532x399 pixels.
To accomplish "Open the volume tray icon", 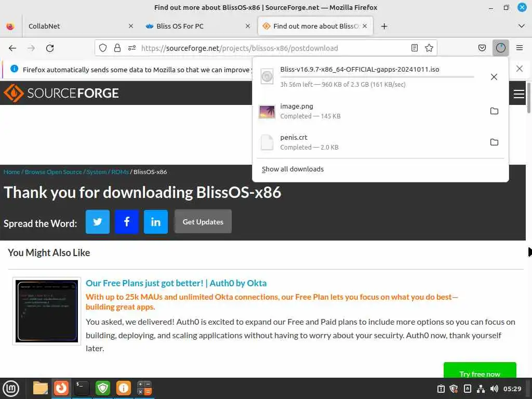I will click(x=494, y=389).
